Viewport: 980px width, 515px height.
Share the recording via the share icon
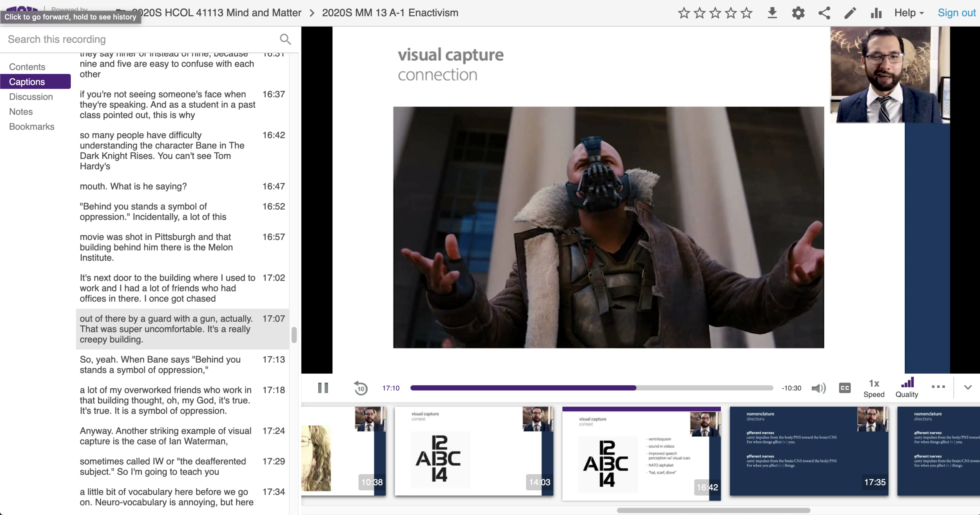824,13
